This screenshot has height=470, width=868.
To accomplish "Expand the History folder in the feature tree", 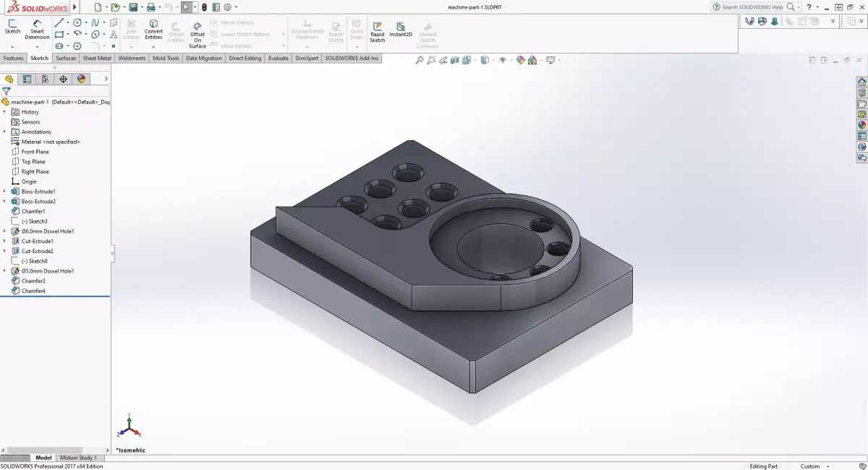I will tap(5, 111).
